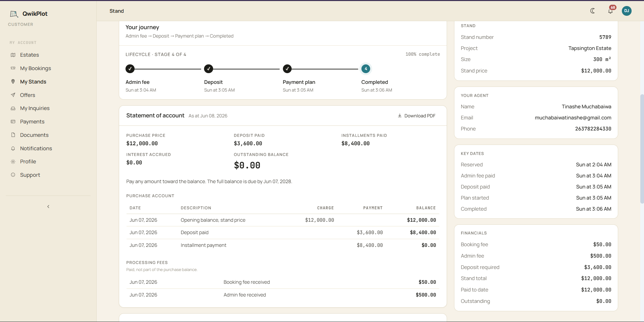Click the Admin fee stage checkmark
Viewport: 644px width, 322px height.
point(130,69)
